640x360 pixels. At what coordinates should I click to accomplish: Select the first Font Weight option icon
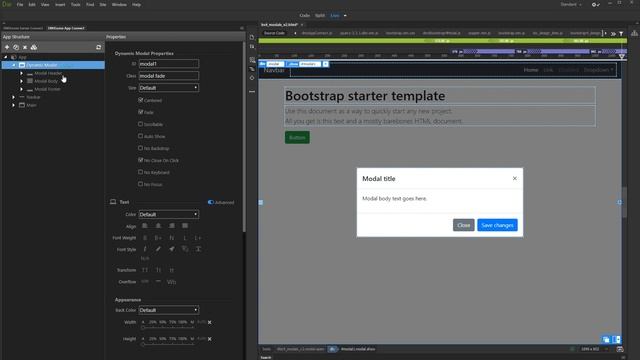coord(145,238)
